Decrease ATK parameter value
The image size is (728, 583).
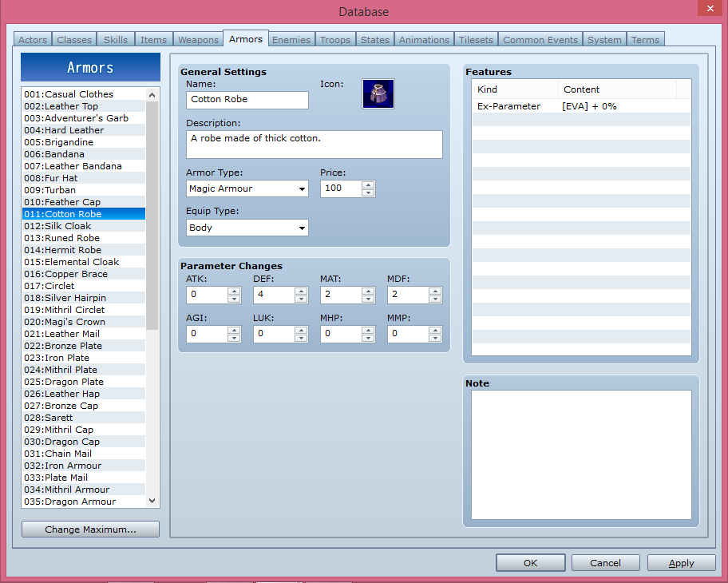[x=234, y=299]
